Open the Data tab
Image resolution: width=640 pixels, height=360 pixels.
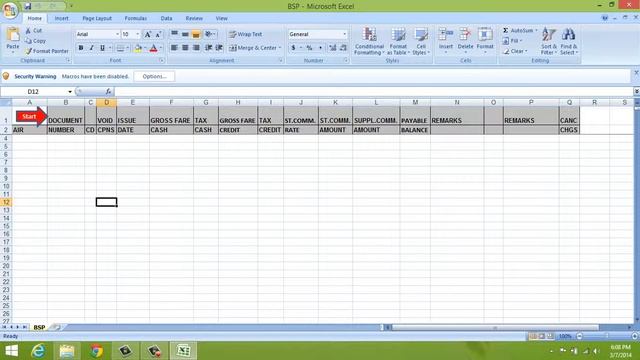pyautogui.click(x=167, y=18)
